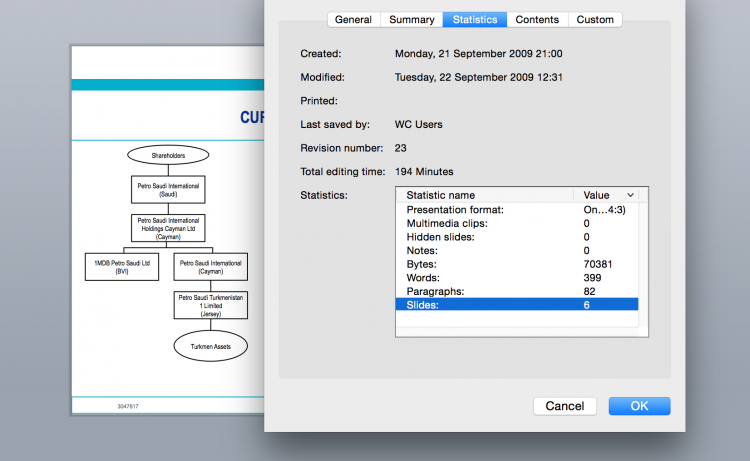Select the Presentation format row
The width and height of the screenshot is (750, 461).
pos(517,209)
